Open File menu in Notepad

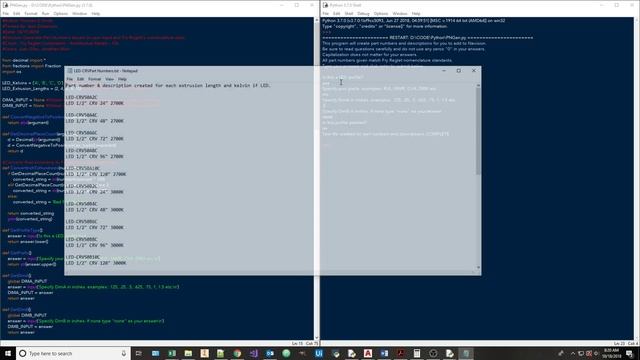tap(70, 79)
